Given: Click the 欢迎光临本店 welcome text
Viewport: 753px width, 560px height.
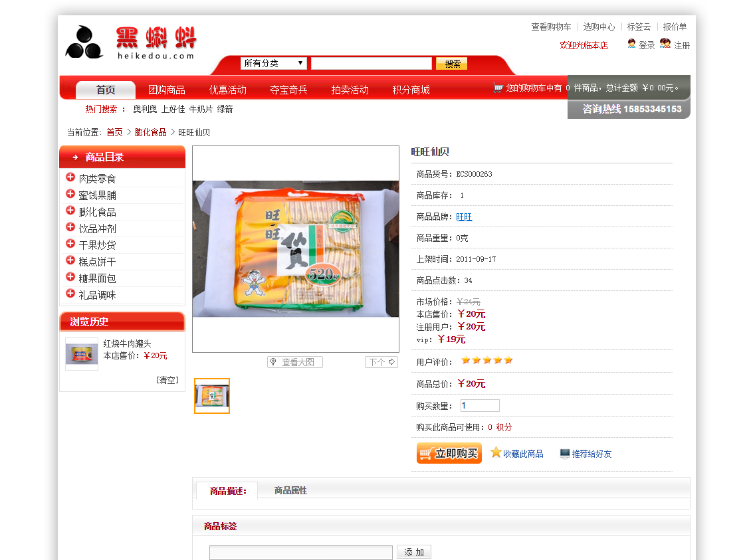Looking at the screenshot, I should pos(584,45).
